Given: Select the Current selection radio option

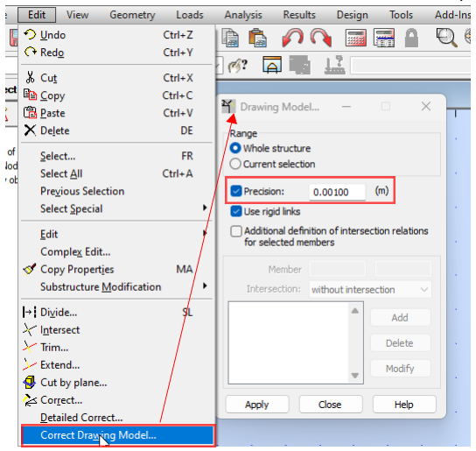Looking at the screenshot, I should 235,164.
